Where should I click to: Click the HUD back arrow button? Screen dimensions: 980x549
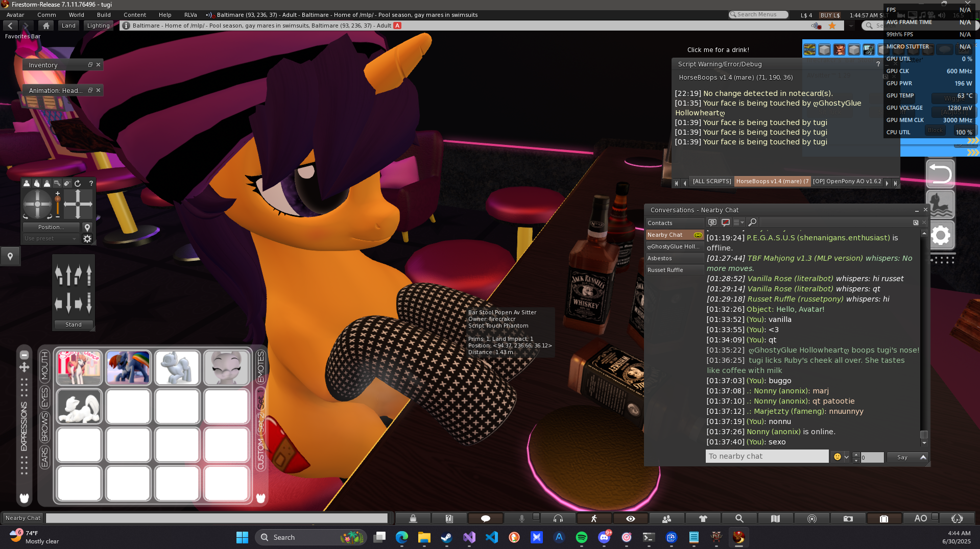click(x=940, y=174)
